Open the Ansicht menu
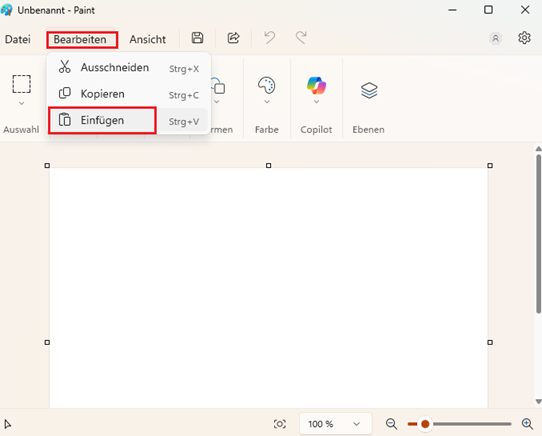542x436 pixels. point(148,39)
